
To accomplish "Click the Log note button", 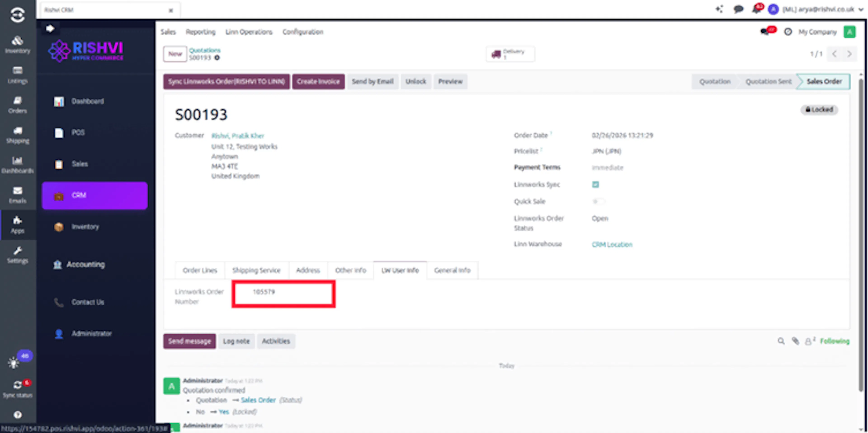I will coord(236,341).
